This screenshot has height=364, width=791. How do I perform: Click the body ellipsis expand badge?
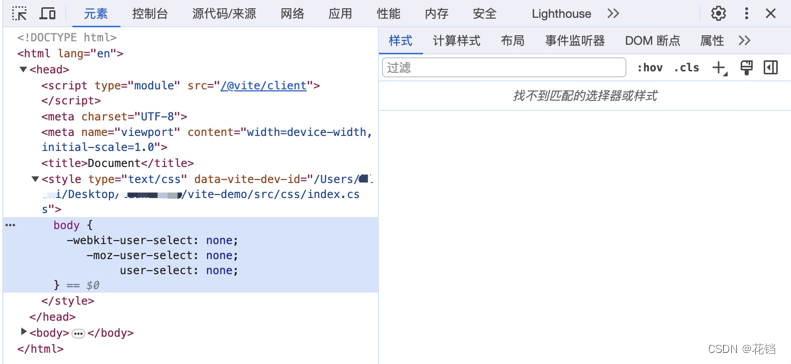[x=78, y=333]
